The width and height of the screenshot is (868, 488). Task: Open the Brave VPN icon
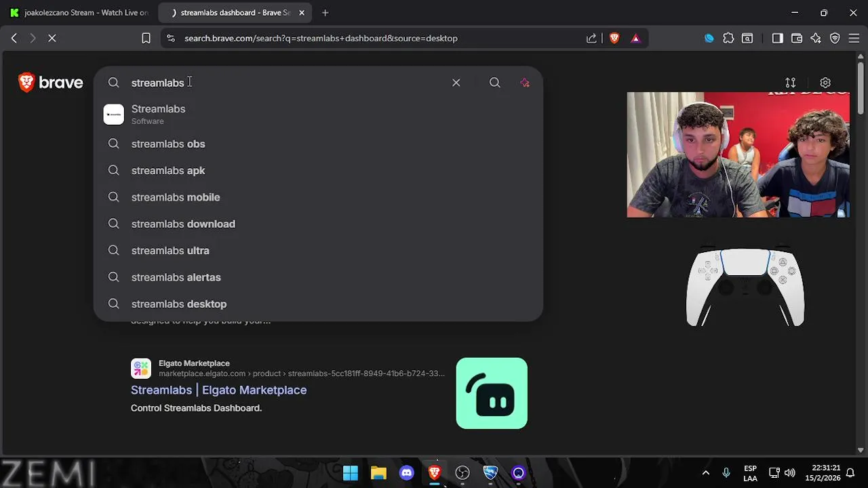pos(835,39)
